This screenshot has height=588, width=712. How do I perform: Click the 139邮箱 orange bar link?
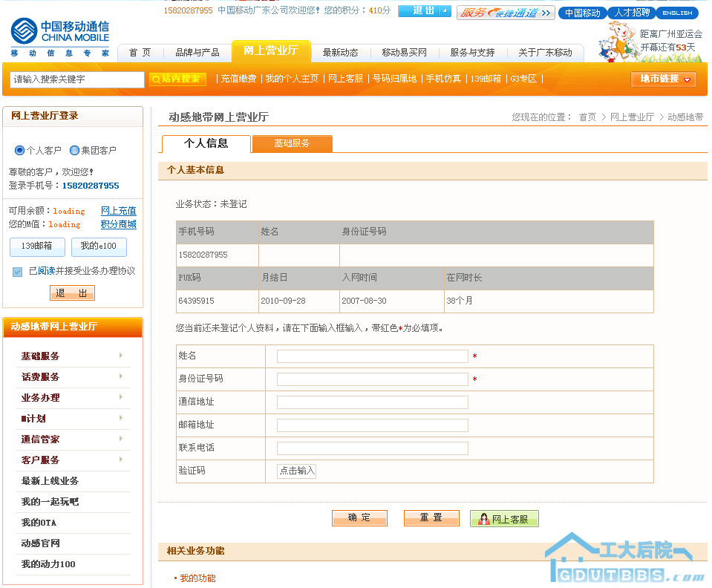(486, 79)
